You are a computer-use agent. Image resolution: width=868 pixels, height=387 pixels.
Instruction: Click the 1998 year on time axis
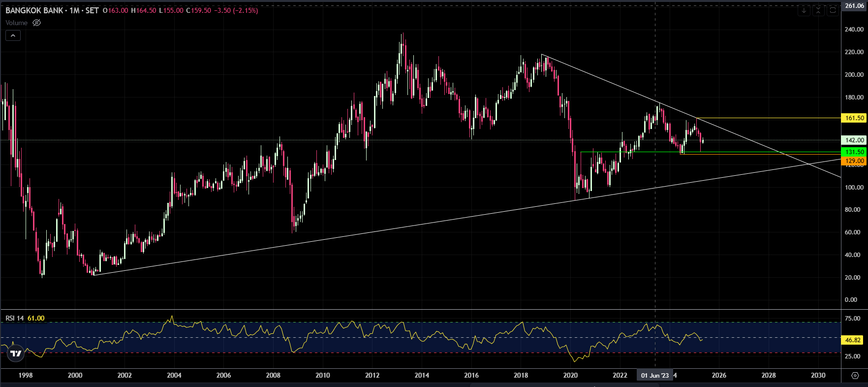[x=26, y=375]
